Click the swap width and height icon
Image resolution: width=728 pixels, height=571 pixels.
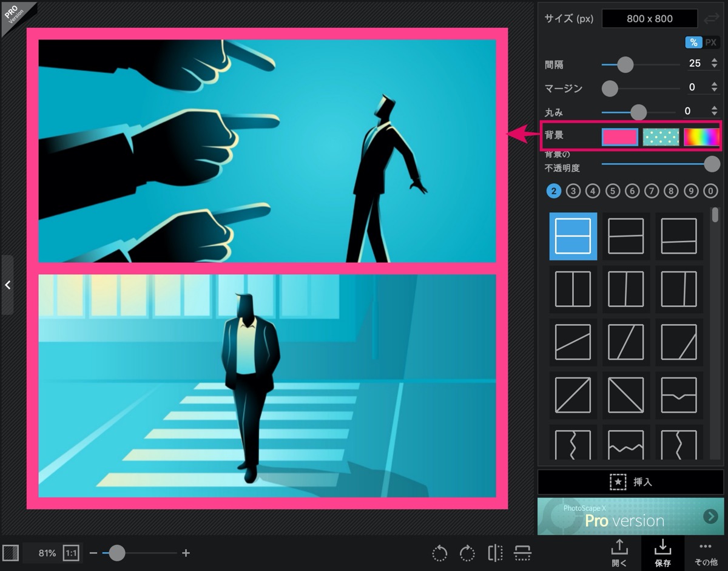(711, 19)
